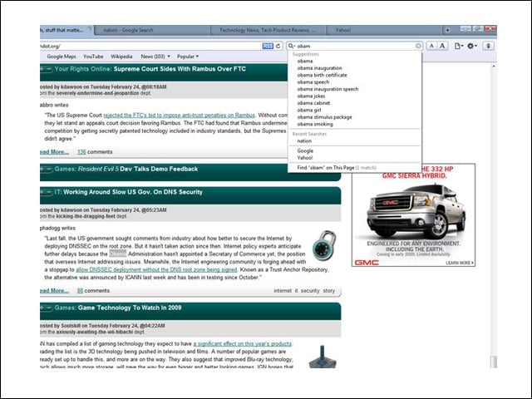The height and width of the screenshot is (399, 532).
Task: Follow 'a significant effect on this year's products' link
Action: (x=242, y=344)
